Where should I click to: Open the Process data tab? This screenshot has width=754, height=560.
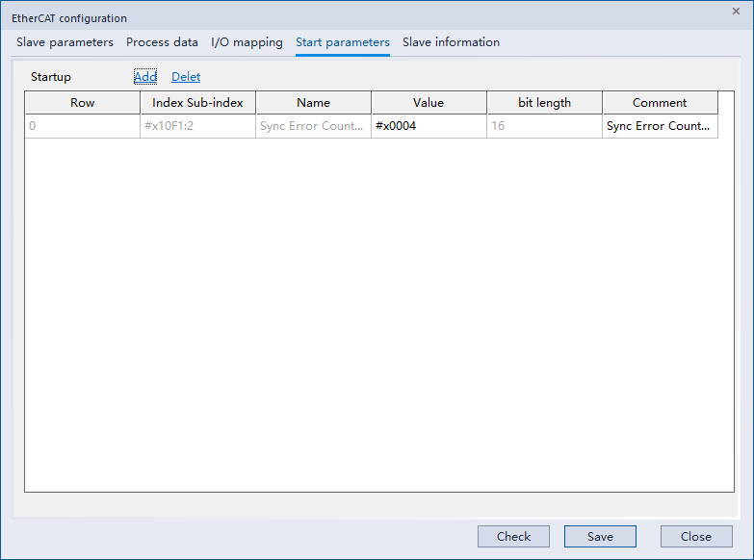point(162,42)
